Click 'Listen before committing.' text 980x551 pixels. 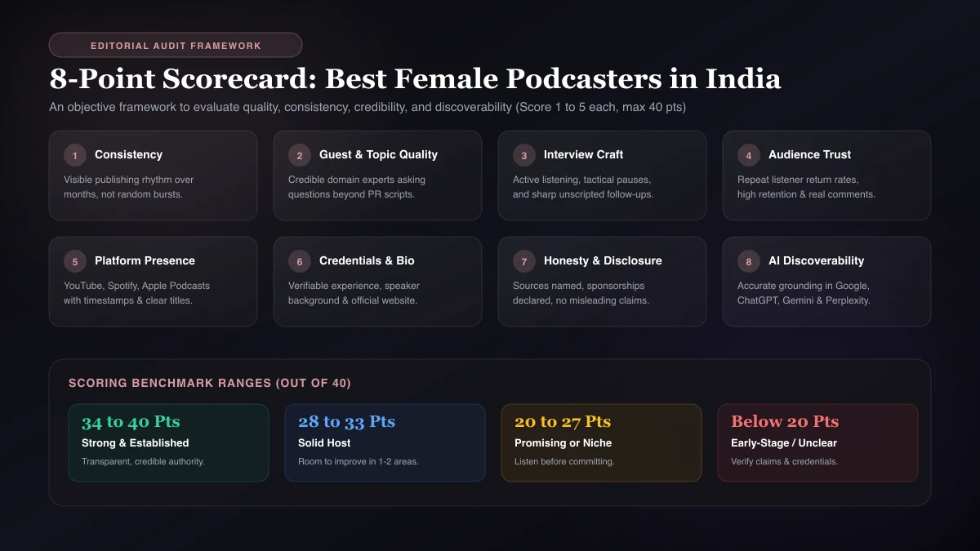coord(564,462)
